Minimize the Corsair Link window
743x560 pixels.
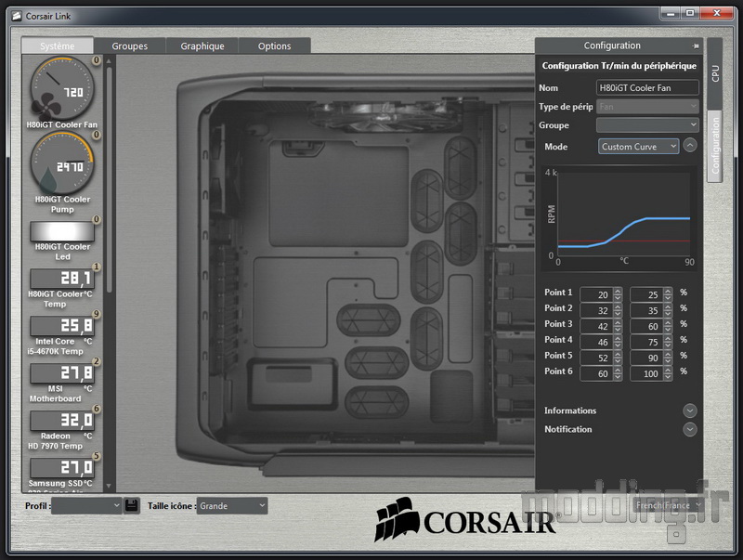point(670,13)
